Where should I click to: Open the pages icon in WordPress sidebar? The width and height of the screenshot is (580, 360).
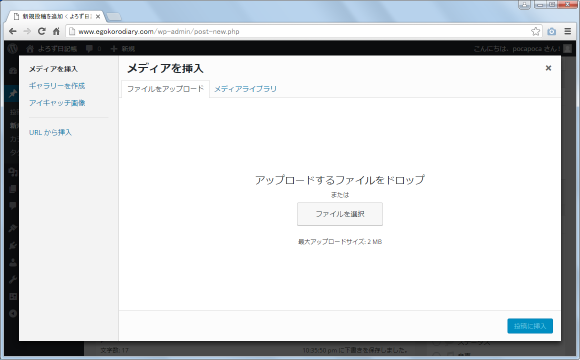point(13,189)
